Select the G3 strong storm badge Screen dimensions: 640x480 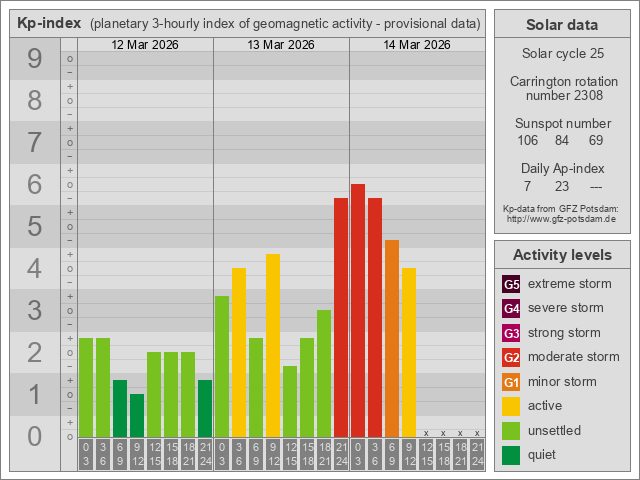tap(511, 333)
